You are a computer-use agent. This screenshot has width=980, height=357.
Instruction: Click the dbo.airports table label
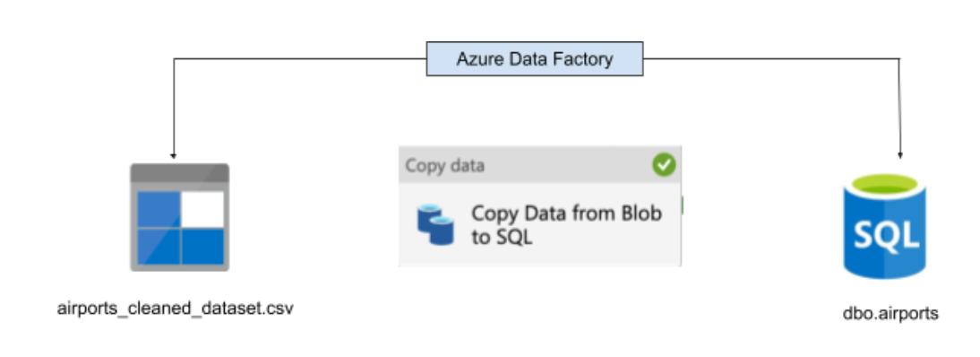[x=890, y=313]
